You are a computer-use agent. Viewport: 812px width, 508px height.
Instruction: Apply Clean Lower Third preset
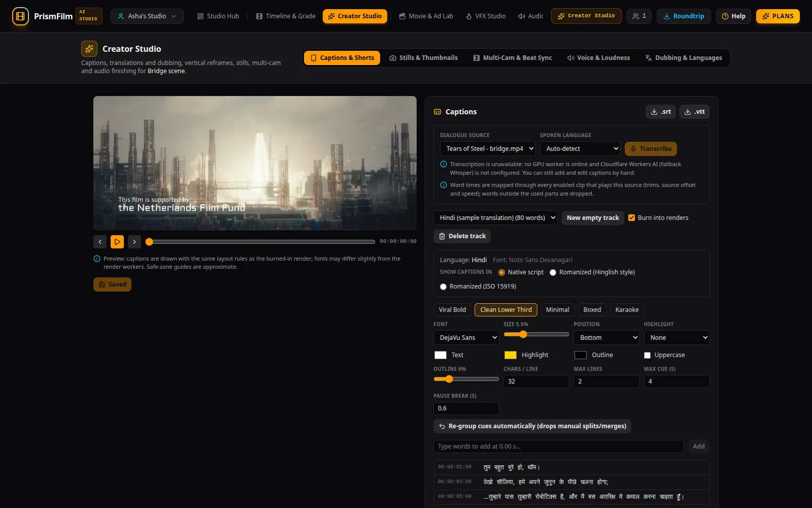[506, 310]
